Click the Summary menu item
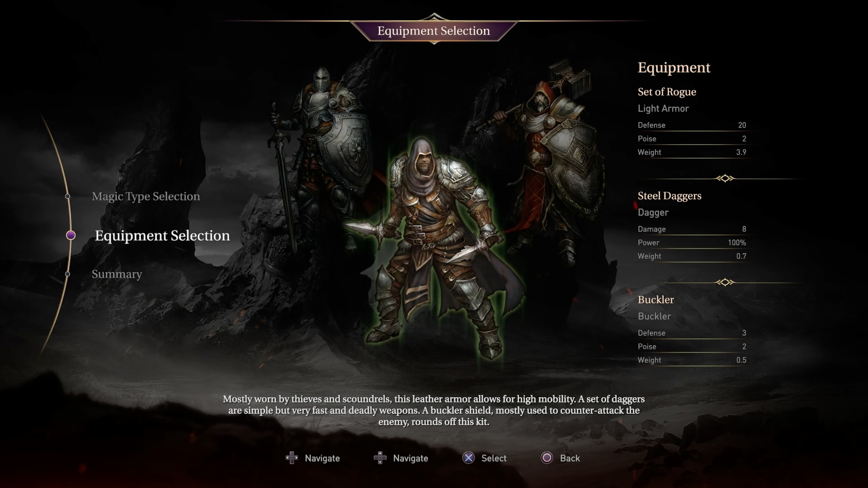 (117, 273)
